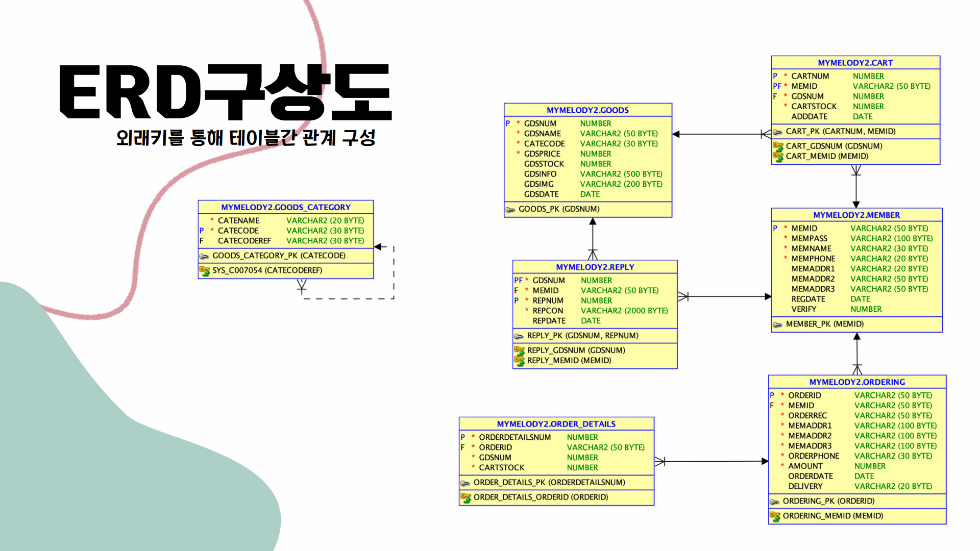
Task: Click the key icon next to CART_PK constraint
Action: pyautogui.click(x=777, y=131)
